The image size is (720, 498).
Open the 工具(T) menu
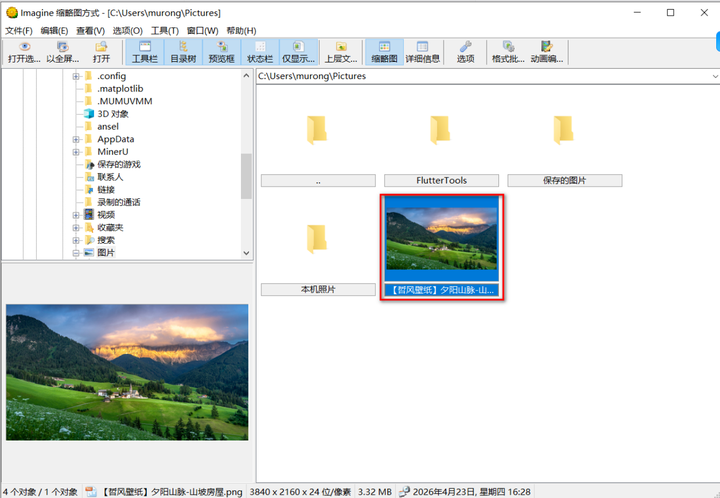coord(165,31)
